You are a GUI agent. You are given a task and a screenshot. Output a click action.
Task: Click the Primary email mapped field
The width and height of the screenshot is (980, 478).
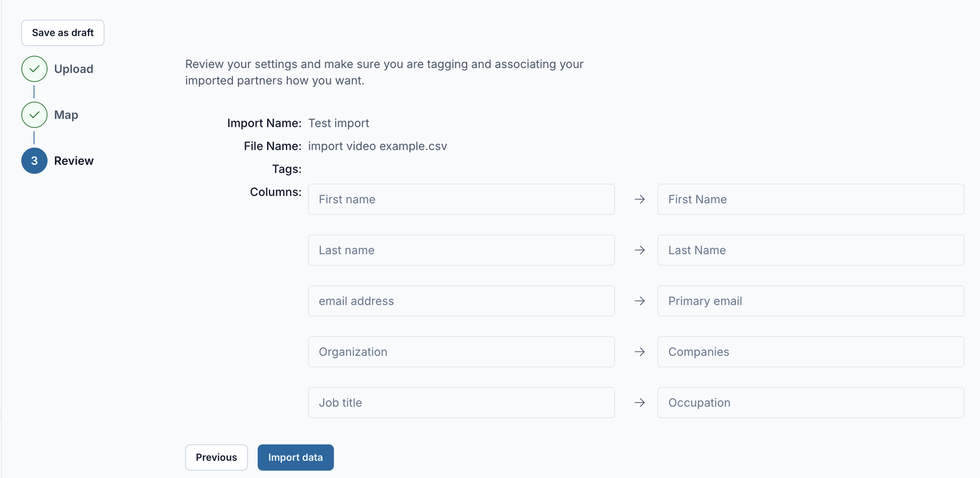810,301
